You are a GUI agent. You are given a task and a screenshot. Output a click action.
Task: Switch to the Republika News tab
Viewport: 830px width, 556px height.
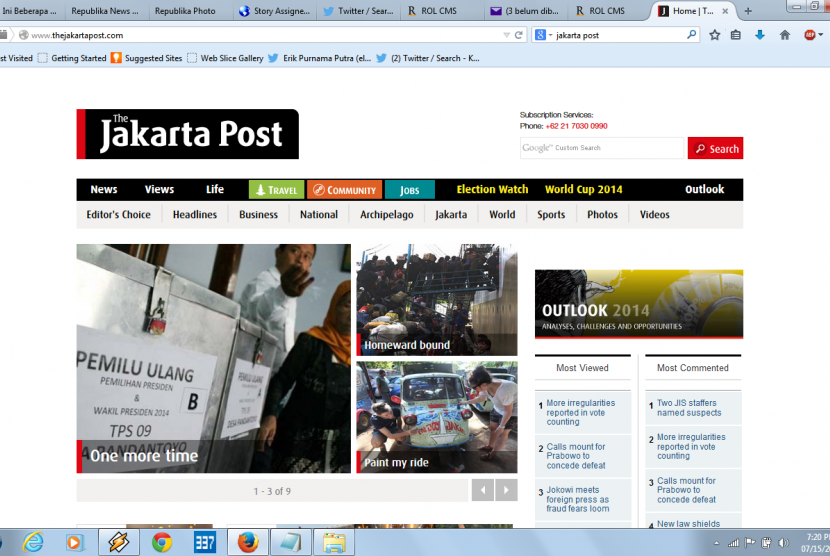click(x=105, y=11)
